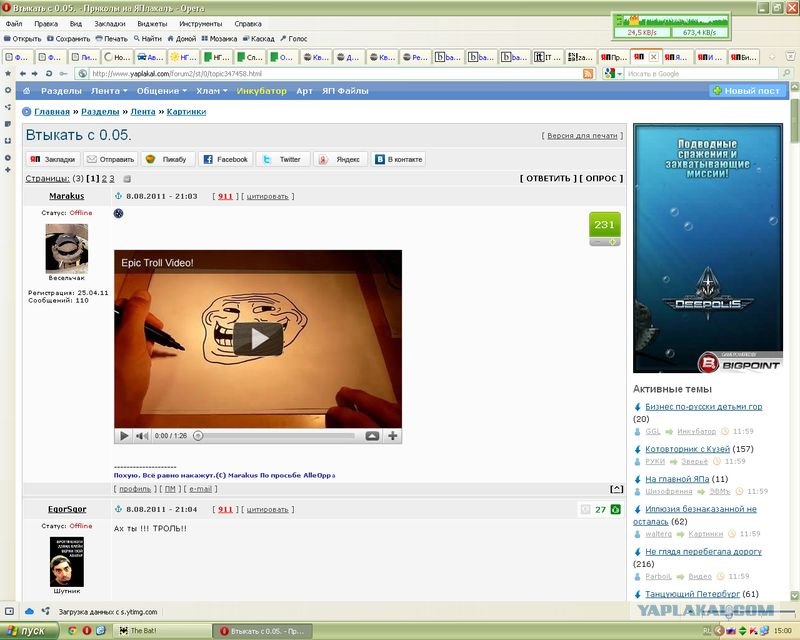800x640 pixels.
Task: Share the topic В контакте
Action: (398, 159)
